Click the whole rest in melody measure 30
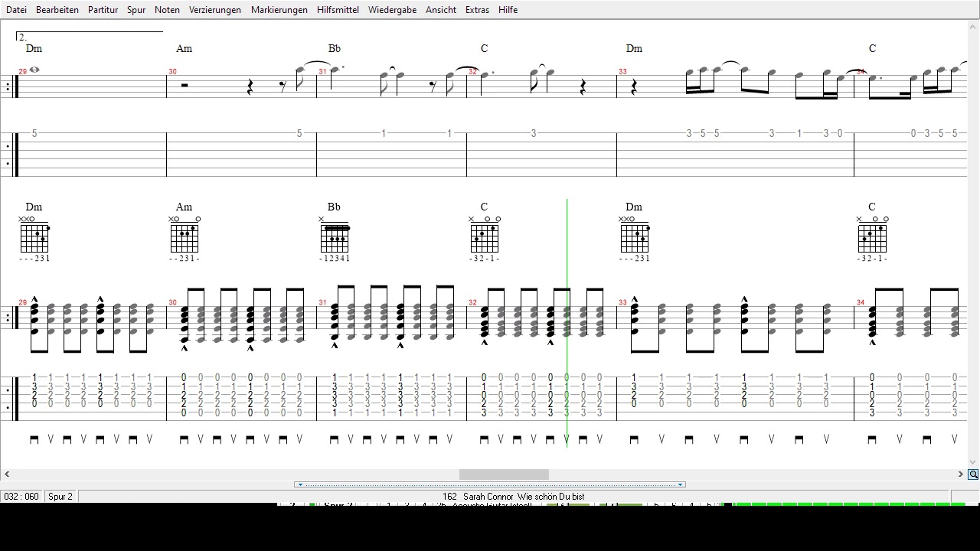Viewport: 980px width, 551px height. point(185,85)
